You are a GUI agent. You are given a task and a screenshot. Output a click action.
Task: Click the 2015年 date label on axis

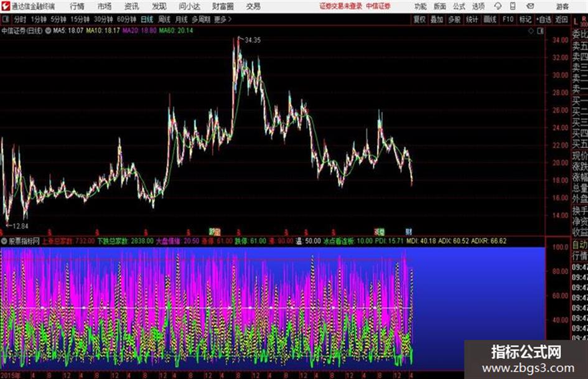coord(11,375)
